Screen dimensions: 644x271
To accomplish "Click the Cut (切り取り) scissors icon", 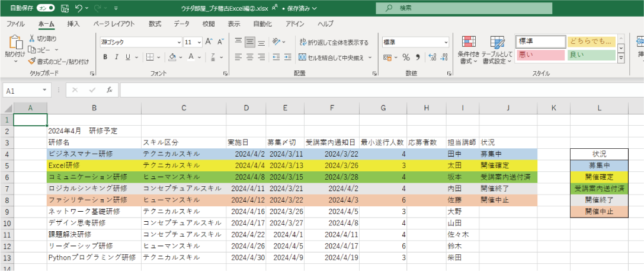I will tap(32, 39).
